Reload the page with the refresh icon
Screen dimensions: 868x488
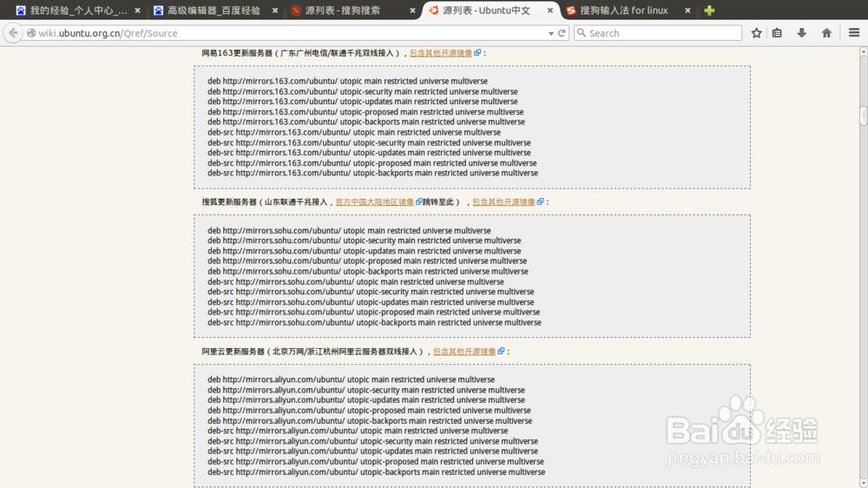pos(562,33)
